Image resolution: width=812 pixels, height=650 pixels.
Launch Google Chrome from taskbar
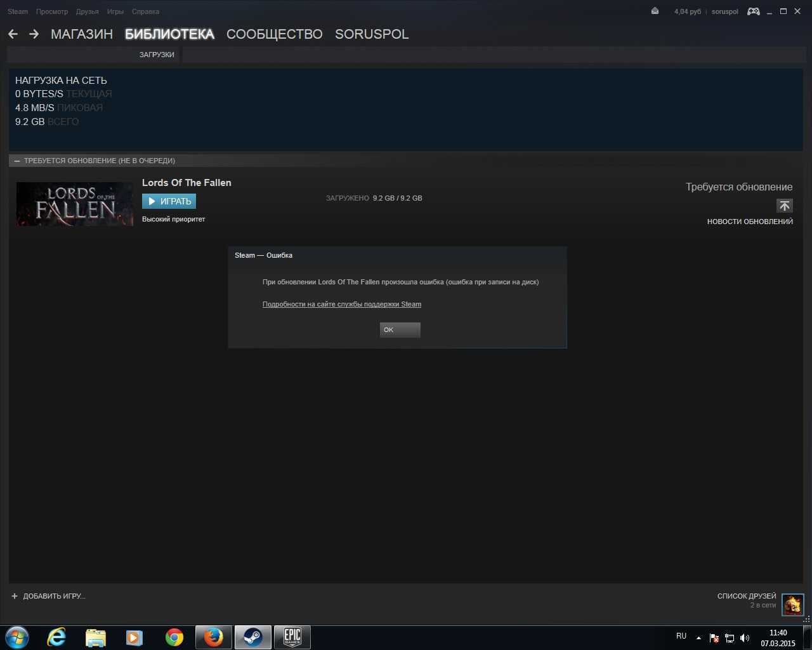pyautogui.click(x=174, y=637)
